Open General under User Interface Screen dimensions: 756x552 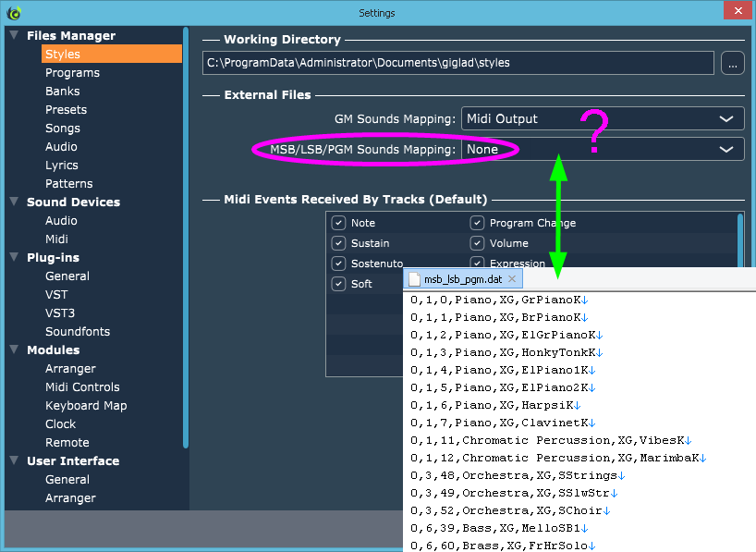(x=67, y=480)
